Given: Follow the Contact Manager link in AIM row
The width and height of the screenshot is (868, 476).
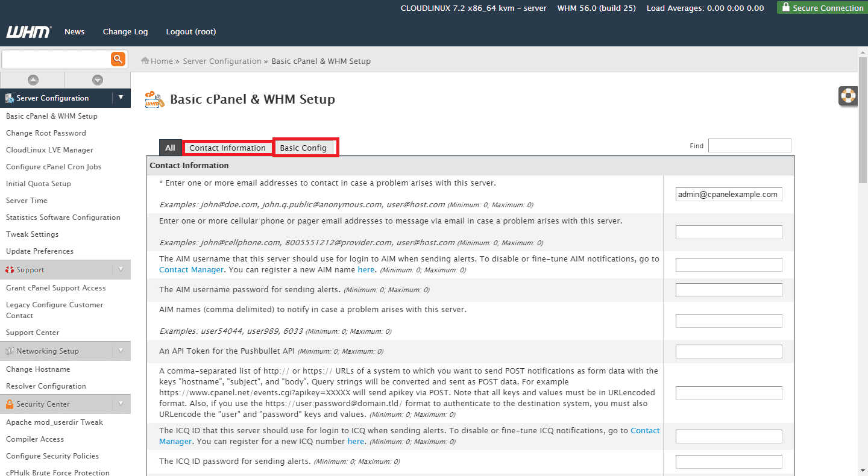Looking at the screenshot, I should pyautogui.click(x=191, y=270).
